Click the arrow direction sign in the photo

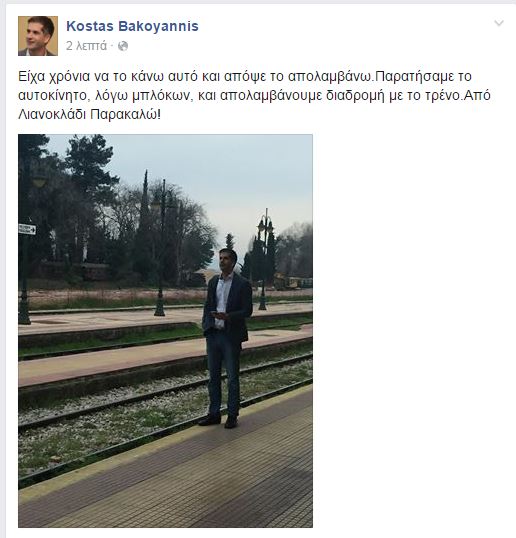pos(27,229)
